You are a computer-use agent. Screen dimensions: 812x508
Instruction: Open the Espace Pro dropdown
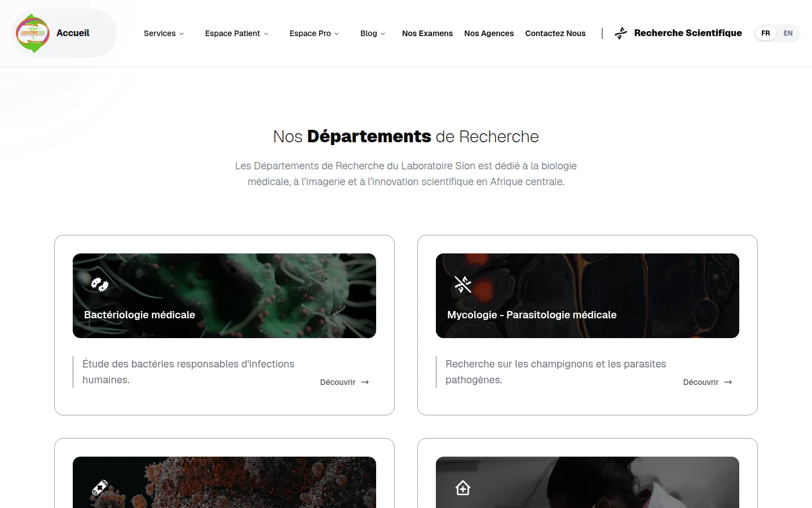pos(314,33)
